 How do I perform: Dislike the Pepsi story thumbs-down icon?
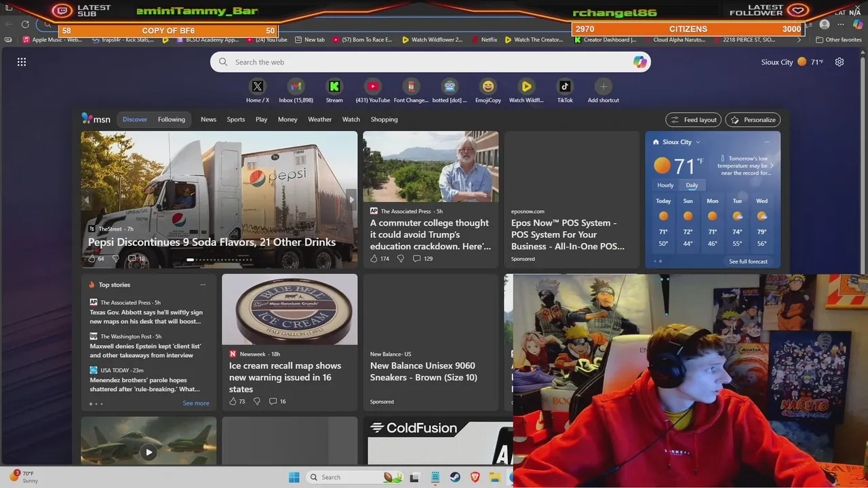click(x=115, y=258)
